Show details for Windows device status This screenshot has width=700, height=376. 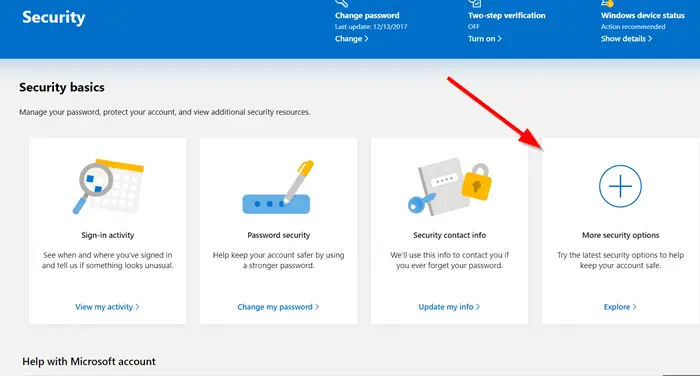tap(626, 38)
